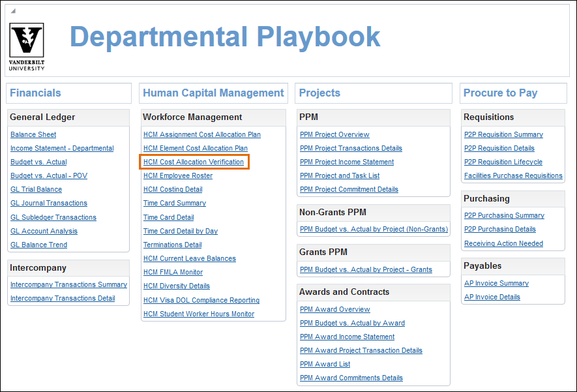Open P2P Requisition Lifecycle link

click(x=503, y=162)
